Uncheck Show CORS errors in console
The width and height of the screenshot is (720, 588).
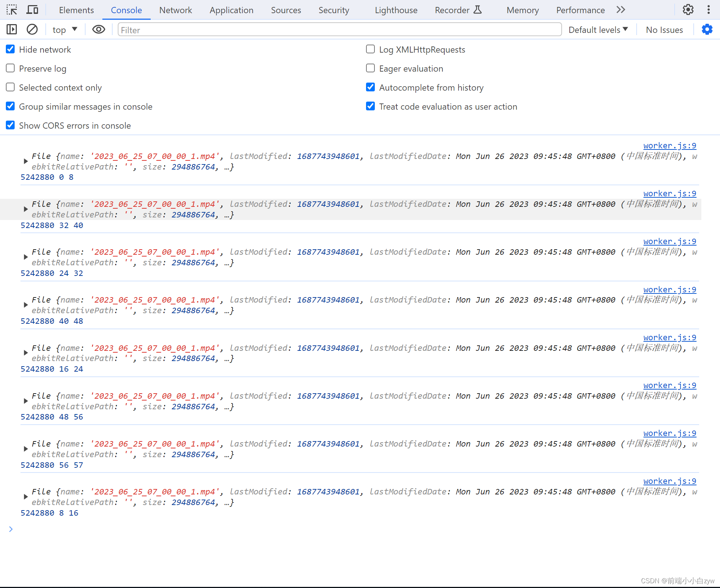pos(10,125)
